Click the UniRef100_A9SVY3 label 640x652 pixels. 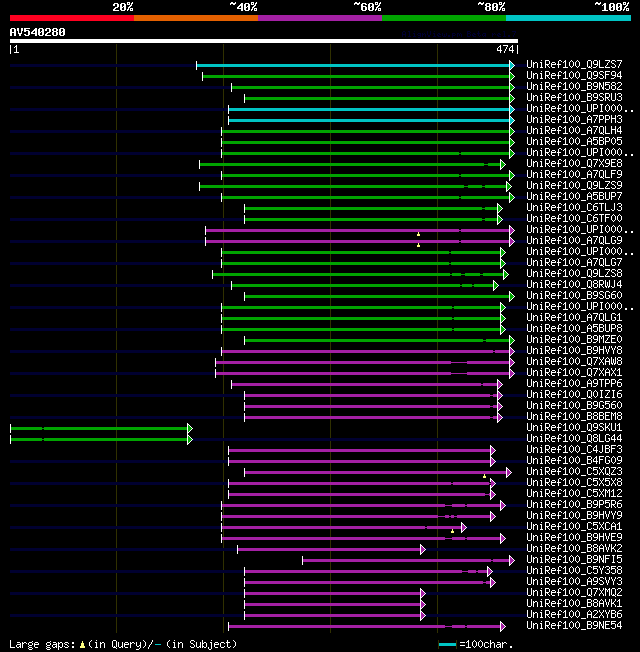[574, 582]
